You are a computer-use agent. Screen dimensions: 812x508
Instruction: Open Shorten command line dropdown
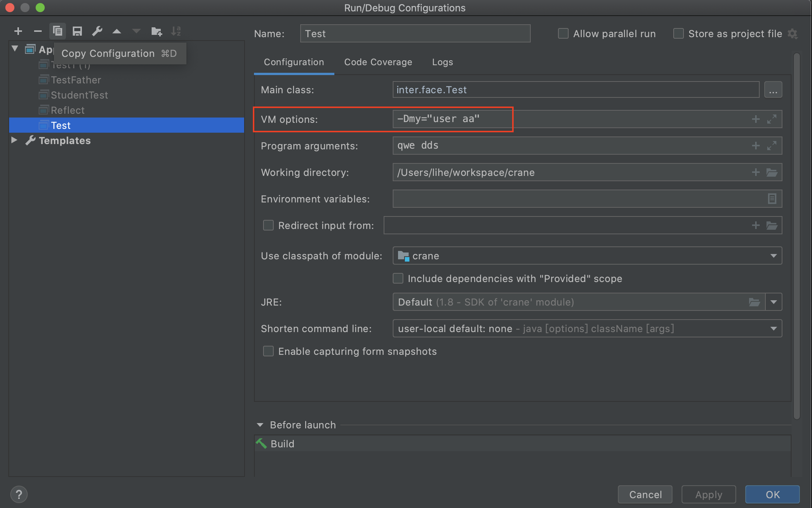click(x=773, y=329)
